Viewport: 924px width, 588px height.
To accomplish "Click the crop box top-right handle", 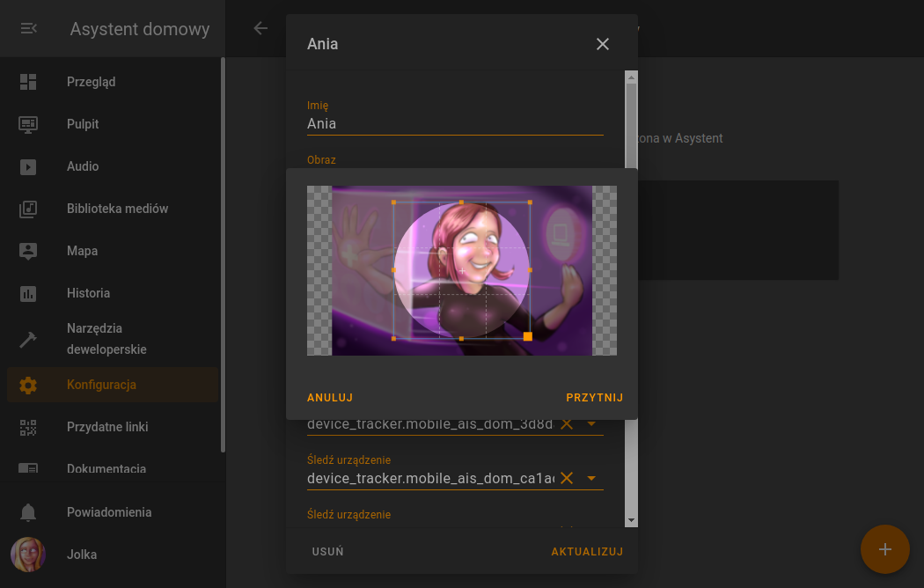I will click(531, 202).
